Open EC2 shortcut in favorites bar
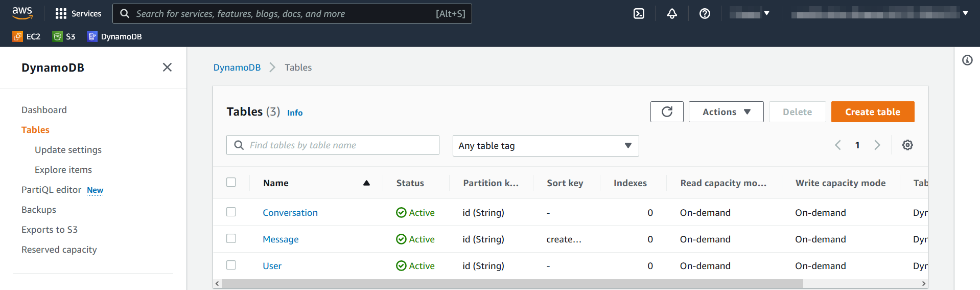 [27, 36]
